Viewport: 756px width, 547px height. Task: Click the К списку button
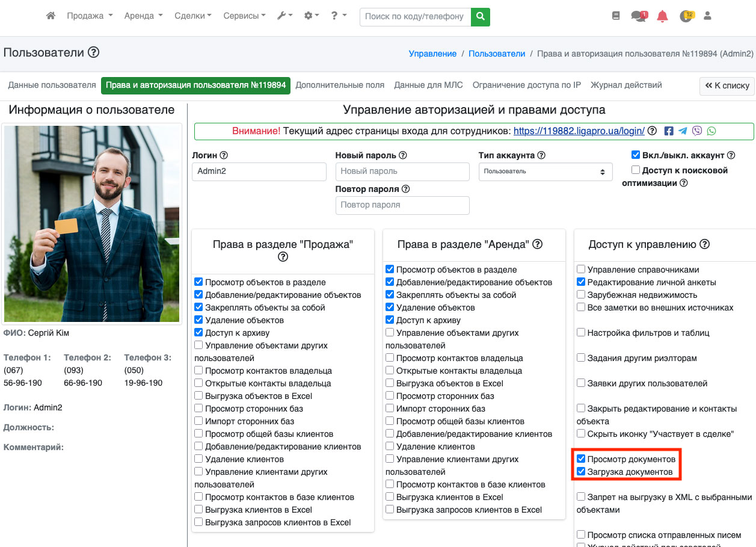click(727, 86)
